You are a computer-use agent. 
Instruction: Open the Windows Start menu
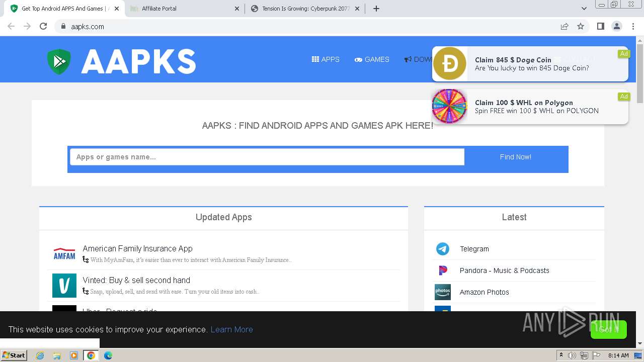click(x=14, y=355)
